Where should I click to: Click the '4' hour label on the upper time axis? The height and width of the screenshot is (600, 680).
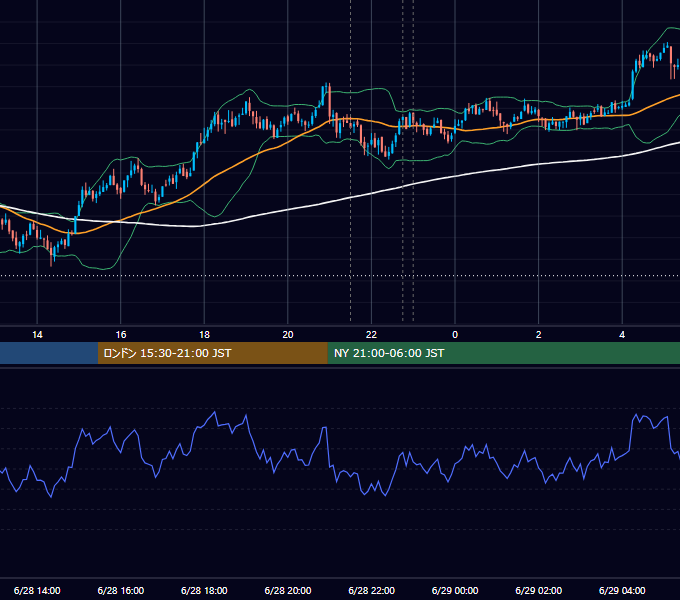[x=622, y=335]
